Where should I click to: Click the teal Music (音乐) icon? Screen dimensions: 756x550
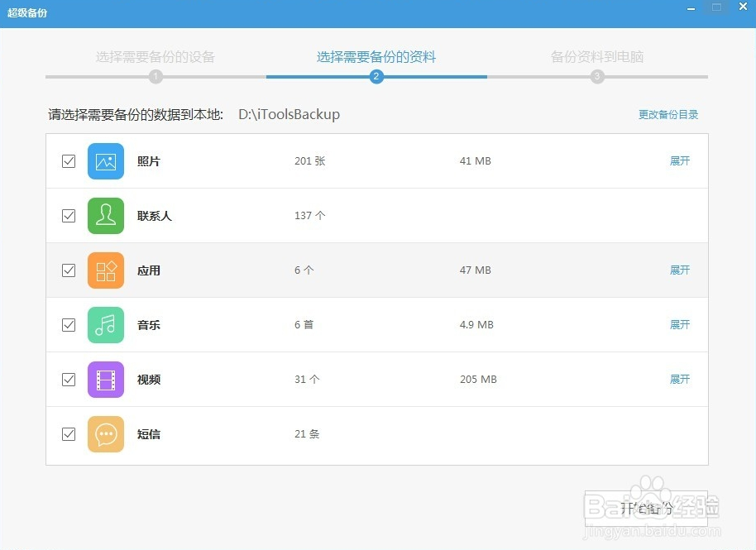106,325
